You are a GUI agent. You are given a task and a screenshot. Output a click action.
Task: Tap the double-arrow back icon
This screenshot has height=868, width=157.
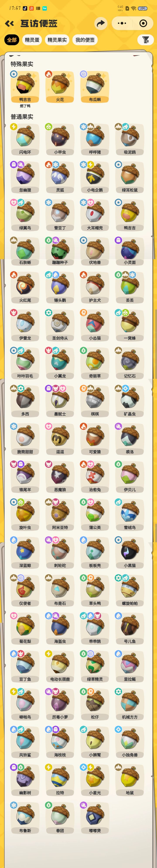pos(9,23)
